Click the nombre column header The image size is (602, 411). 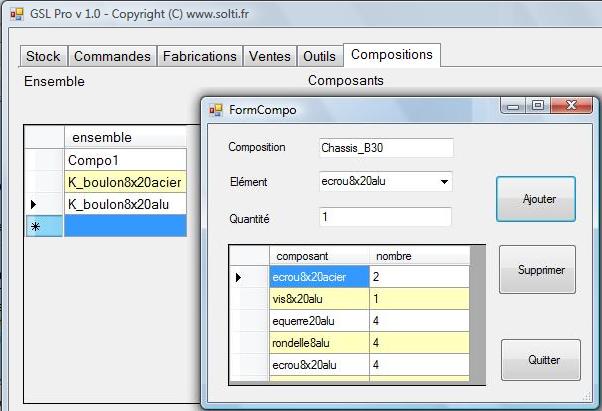[419, 256]
